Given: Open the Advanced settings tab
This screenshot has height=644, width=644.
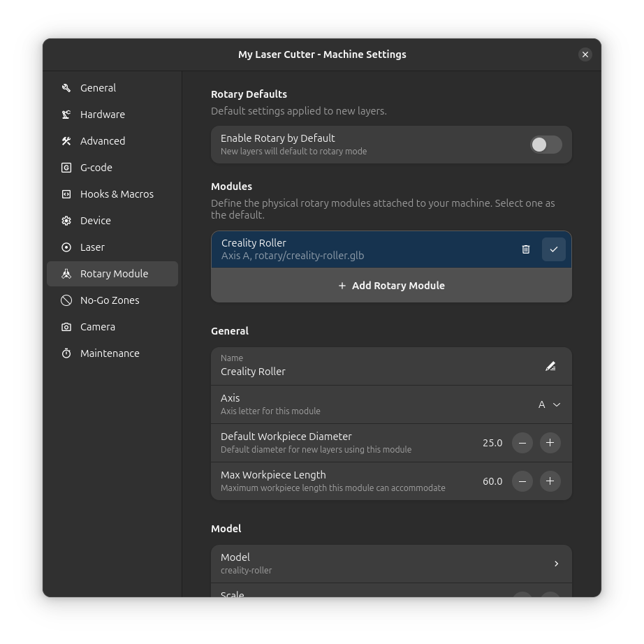Looking at the screenshot, I should 103,141.
